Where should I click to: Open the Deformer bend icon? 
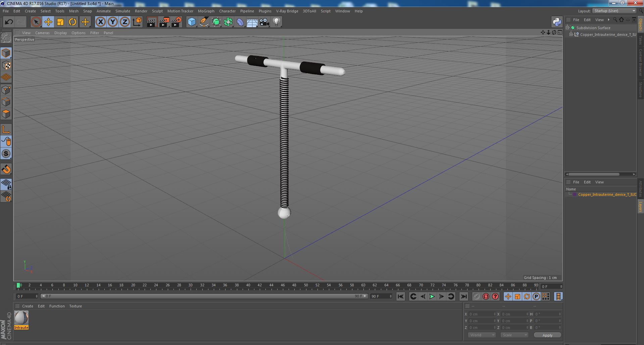pyautogui.click(x=240, y=22)
